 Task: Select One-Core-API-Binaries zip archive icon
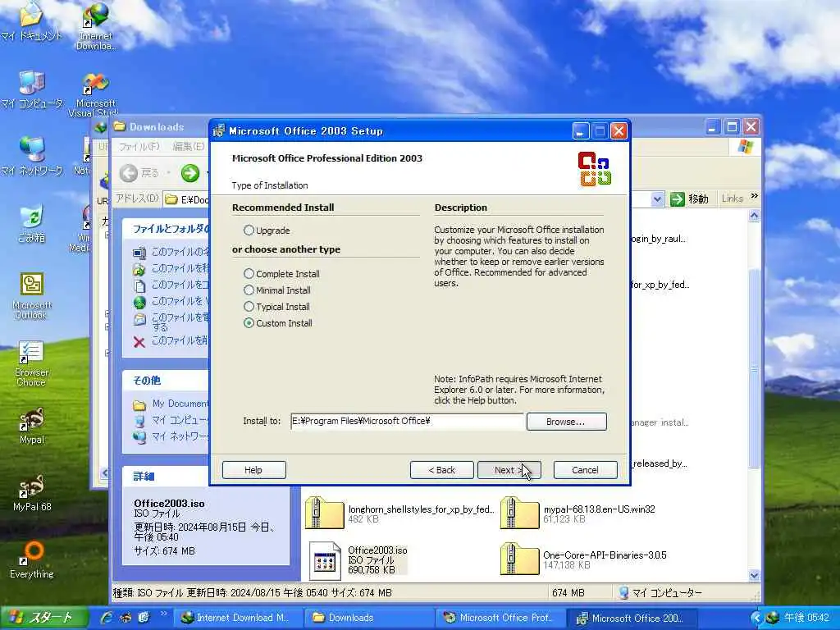pos(519,559)
